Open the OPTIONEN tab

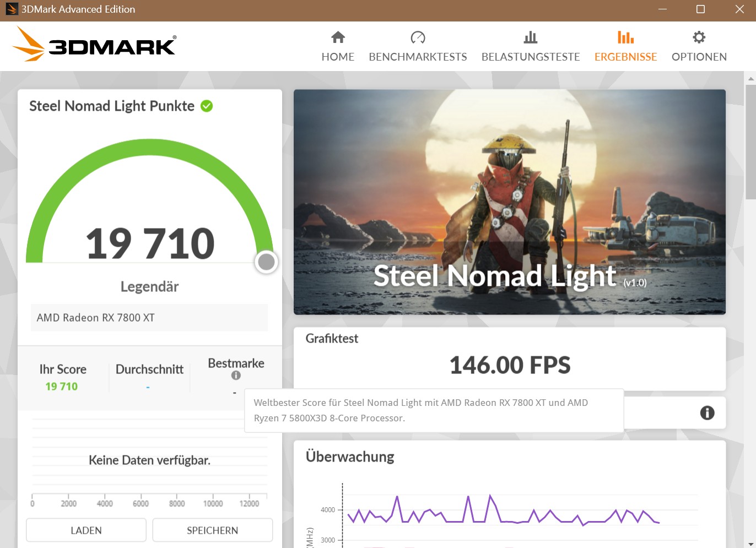[x=699, y=47]
